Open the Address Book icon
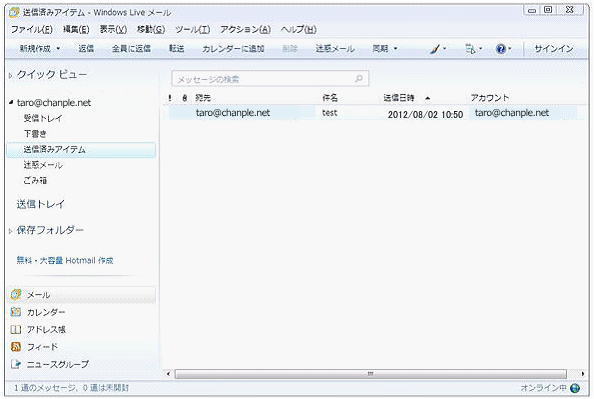Image resolution: width=594 pixels, height=399 pixels. pyautogui.click(x=16, y=329)
